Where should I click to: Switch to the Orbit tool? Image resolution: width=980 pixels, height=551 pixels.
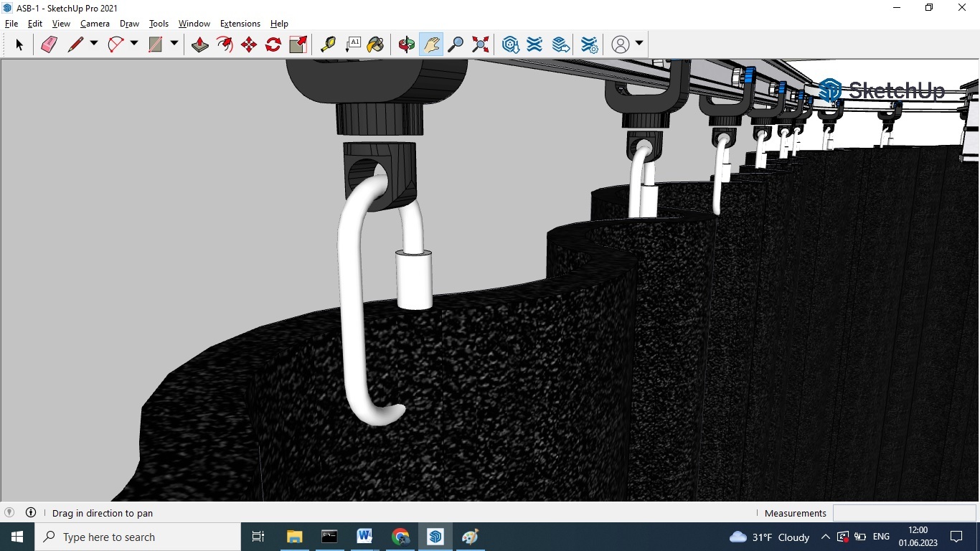407,44
